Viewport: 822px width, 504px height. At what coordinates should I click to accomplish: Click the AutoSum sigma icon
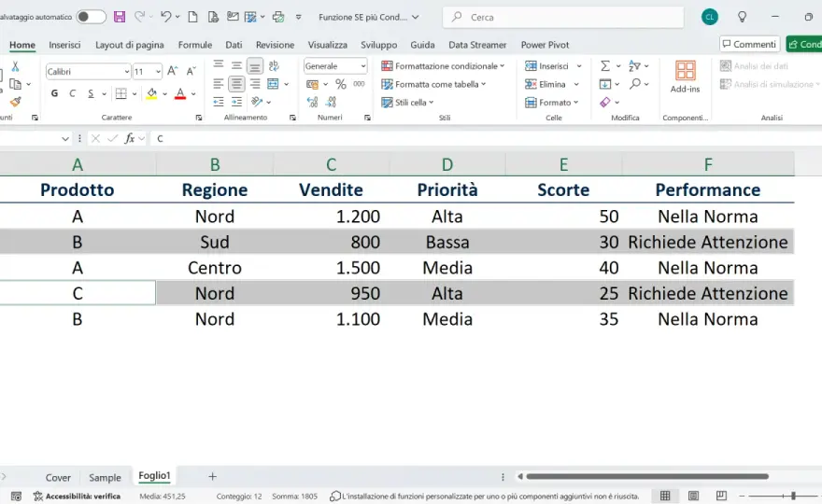pyautogui.click(x=605, y=66)
